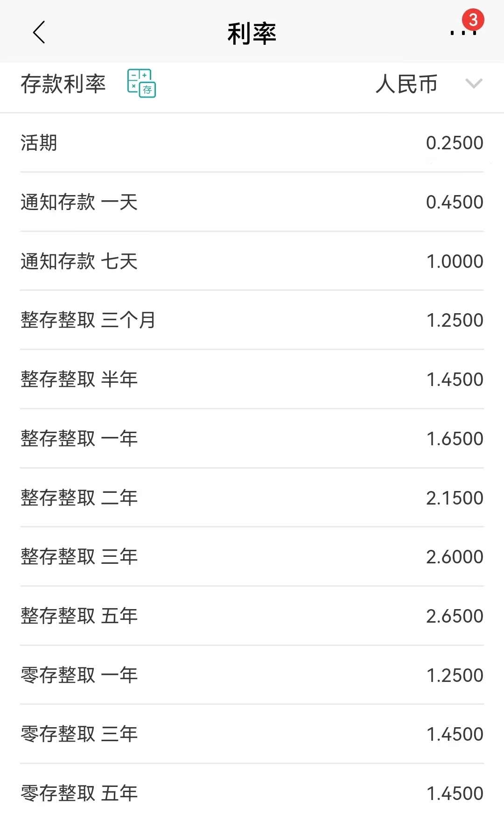Tap the 零存整取 三年 entry

pyautogui.click(x=252, y=734)
